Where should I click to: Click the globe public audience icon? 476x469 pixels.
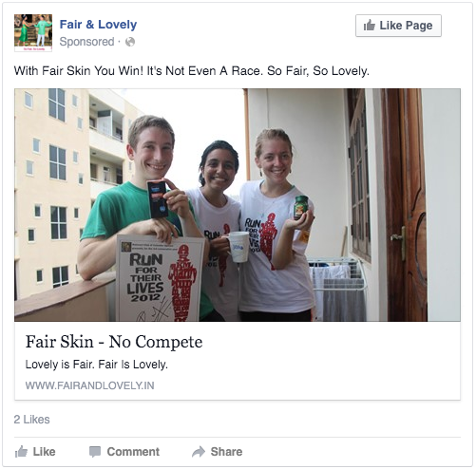click(130, 42)
